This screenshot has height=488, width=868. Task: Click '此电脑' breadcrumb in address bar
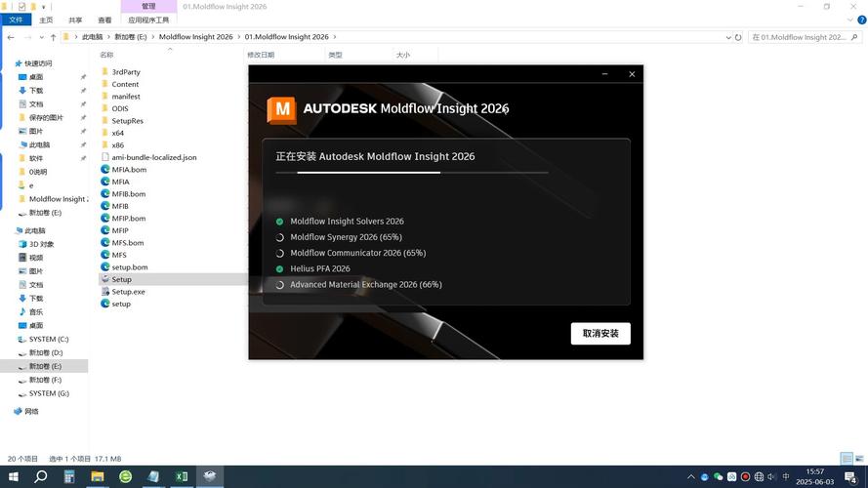click(x=92, y=37)
